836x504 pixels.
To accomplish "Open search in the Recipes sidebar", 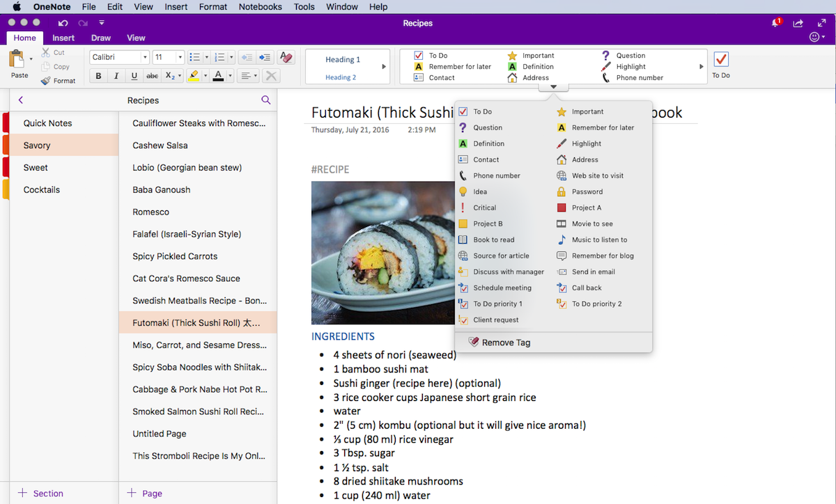I will (x=265, y=100).
